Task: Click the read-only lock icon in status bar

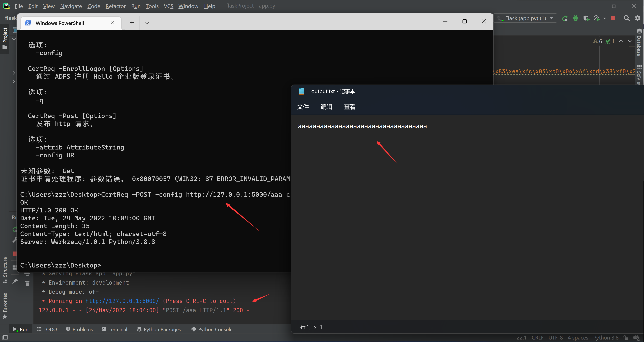Action: pyautogui.click(x=626, y=338)
